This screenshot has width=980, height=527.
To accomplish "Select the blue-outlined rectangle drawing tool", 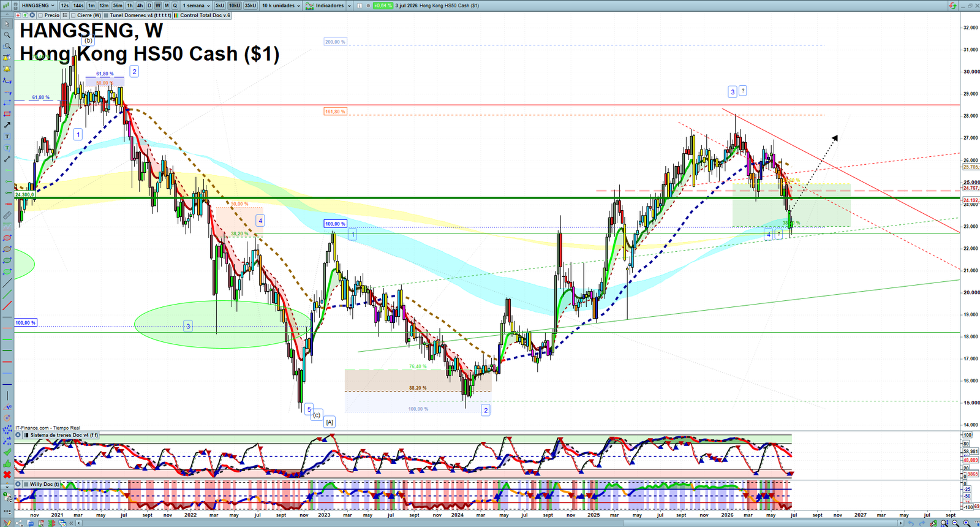I will pyautogui.click(x=7, y=103).
